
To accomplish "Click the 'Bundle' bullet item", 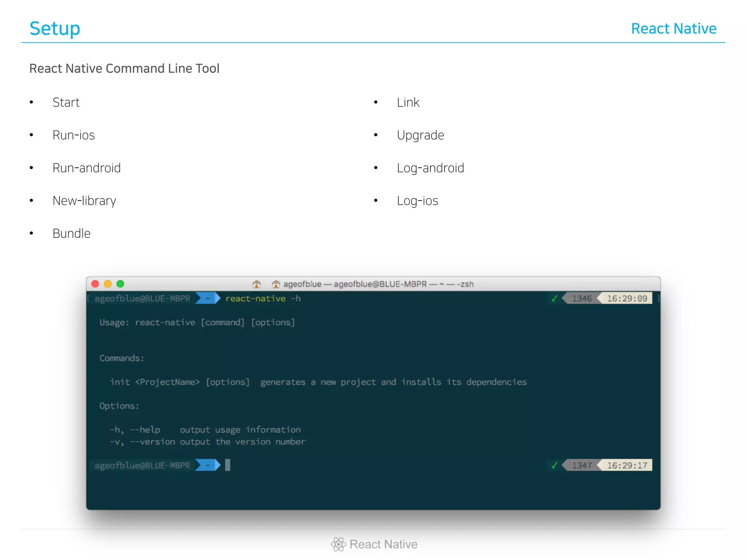I will click(71, 233).
